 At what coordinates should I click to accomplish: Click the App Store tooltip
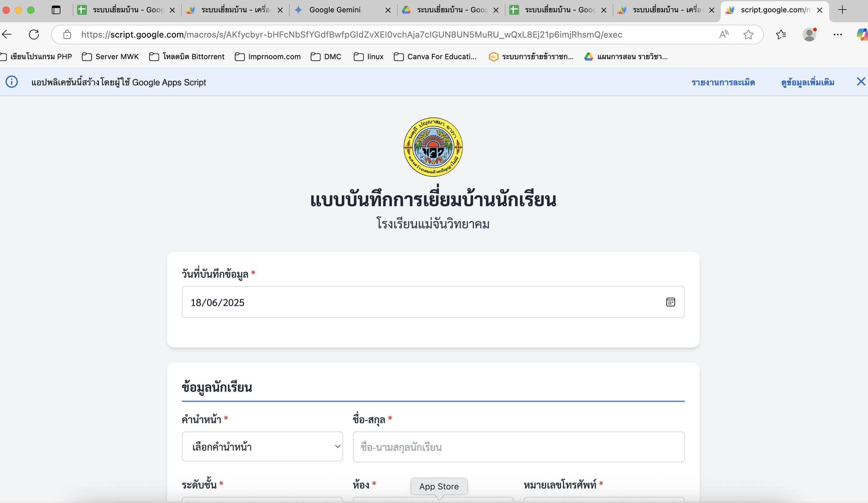point(439,486)
